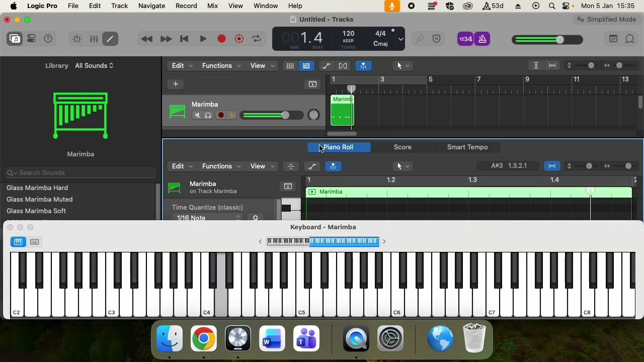Switch to Smart Tempo tab
Screen dimensions: 644x362
point(467,147)
